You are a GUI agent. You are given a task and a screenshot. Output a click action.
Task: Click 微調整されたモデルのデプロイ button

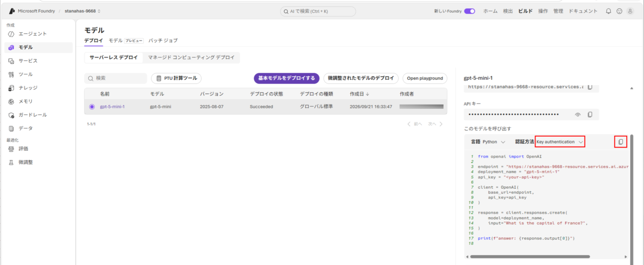pos(361,78)
